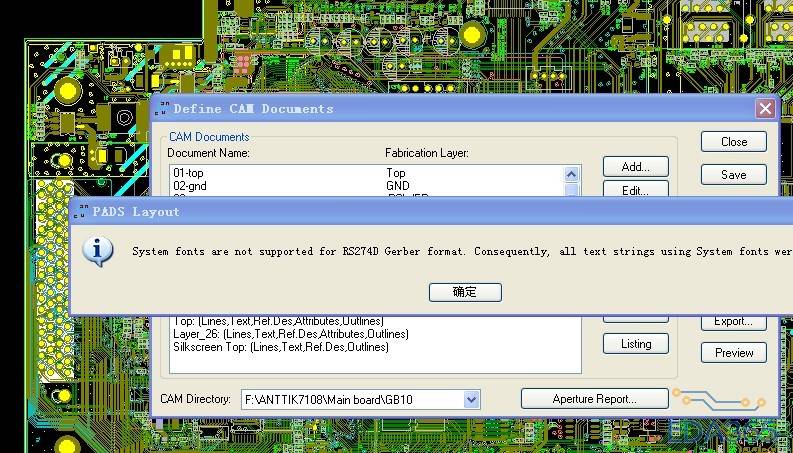Open the Listing of CAM documents
Viewport: 793px width, 453px height.
point(636,344)
